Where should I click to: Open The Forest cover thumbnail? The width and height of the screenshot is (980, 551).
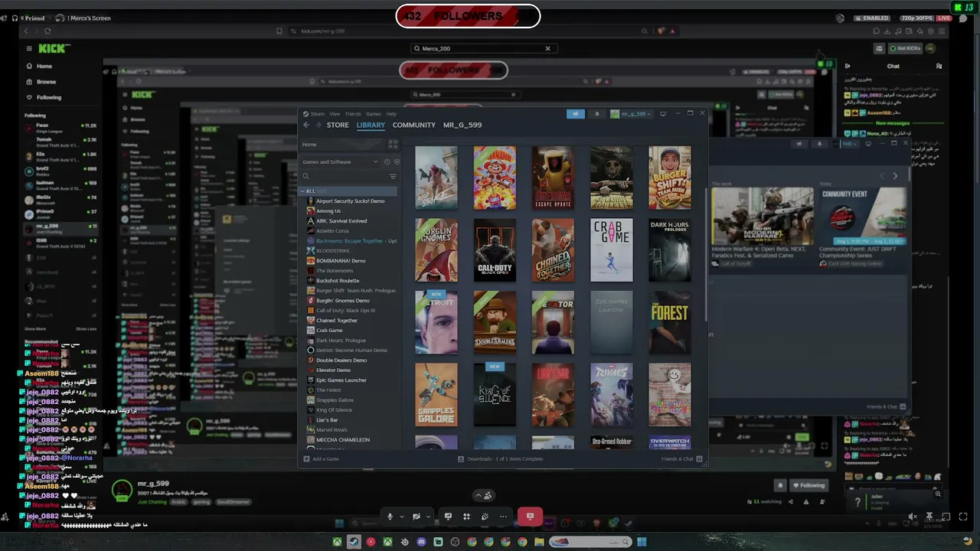670,323
